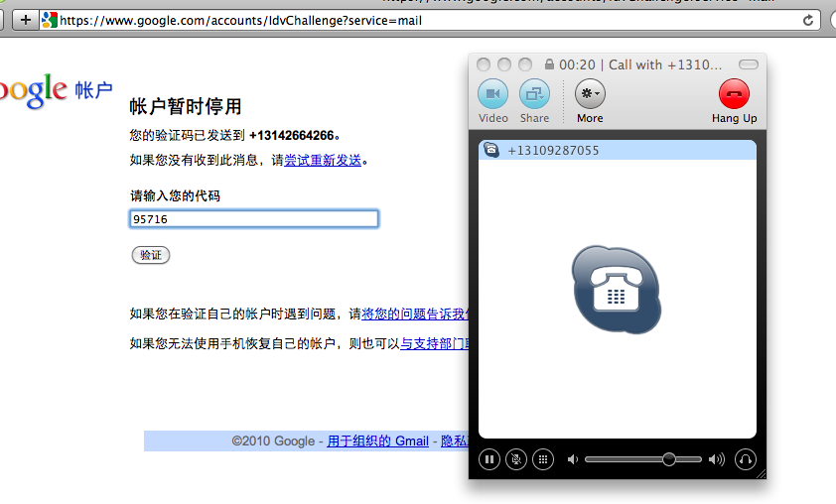Click the Google logo

pyautogui.click(x=33, y=90)
